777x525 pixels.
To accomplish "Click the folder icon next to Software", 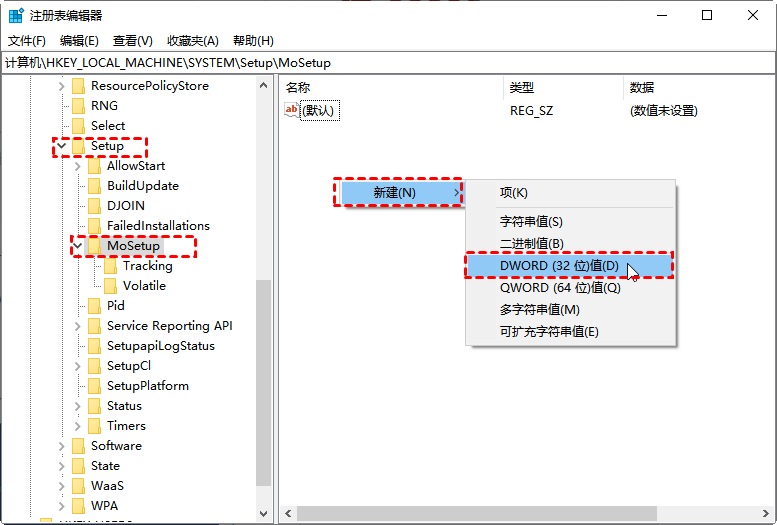I will point(78,446).
